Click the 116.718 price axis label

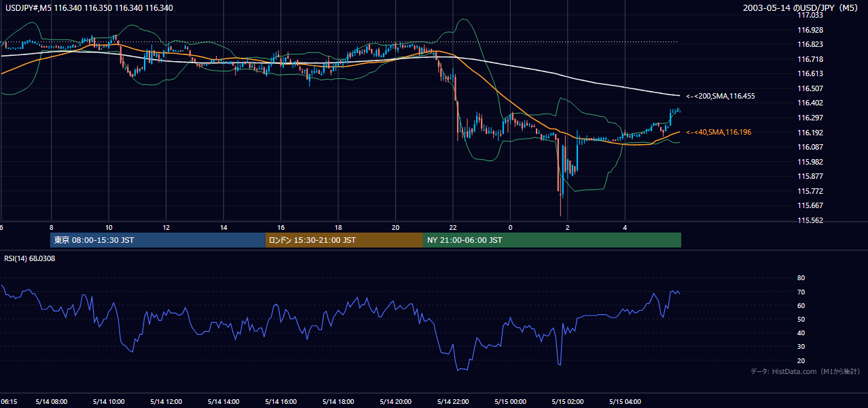pyautogui.click(x=809, y=59)
